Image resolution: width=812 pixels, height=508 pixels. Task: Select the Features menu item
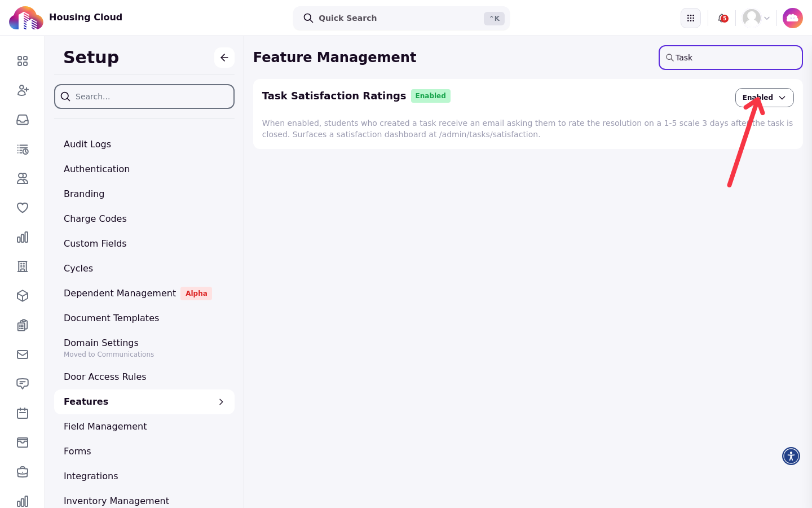coord(144,402)
